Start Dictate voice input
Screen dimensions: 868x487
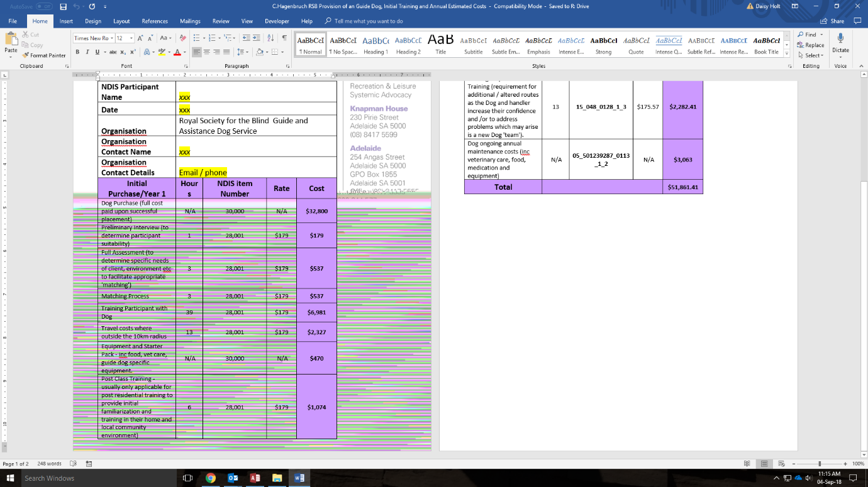click(x=840, y=43)
